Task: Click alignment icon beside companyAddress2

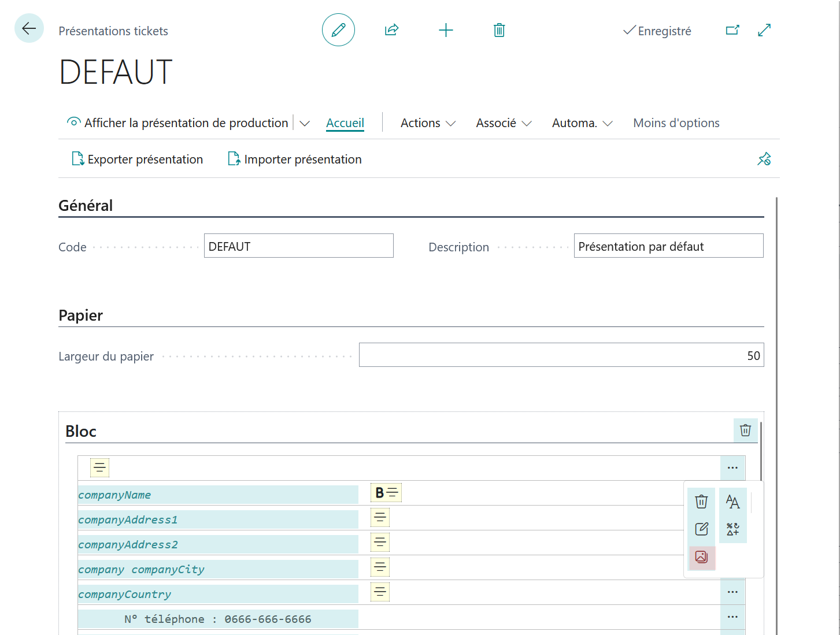Action: [x=380, y=542]
